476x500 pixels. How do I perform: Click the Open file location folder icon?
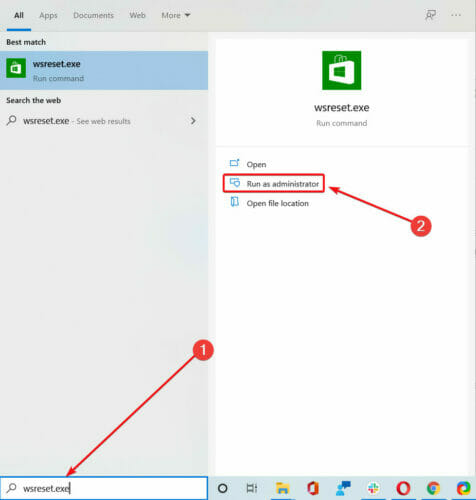(235, 202)
